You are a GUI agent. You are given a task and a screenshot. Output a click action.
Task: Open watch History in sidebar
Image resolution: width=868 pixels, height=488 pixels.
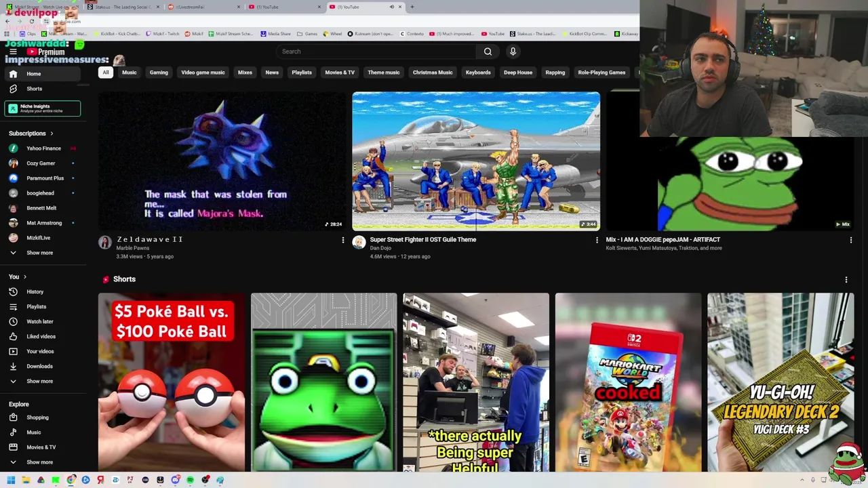point(42,291)
